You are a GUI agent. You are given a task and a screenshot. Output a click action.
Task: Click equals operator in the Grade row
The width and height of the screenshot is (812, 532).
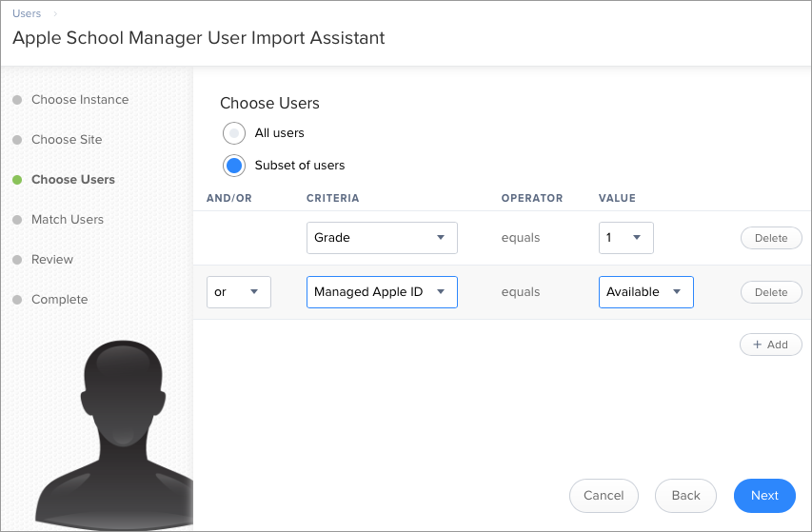coord(521,238)
